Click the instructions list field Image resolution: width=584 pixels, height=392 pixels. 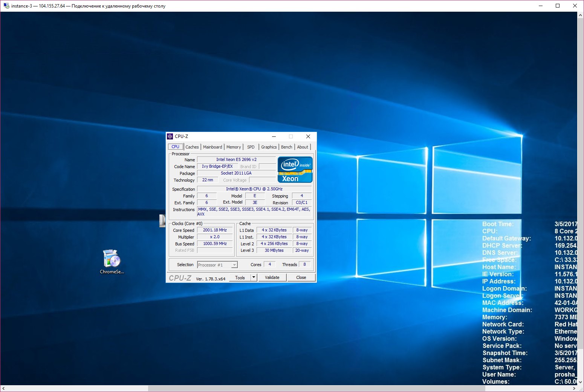click(254, 212)
